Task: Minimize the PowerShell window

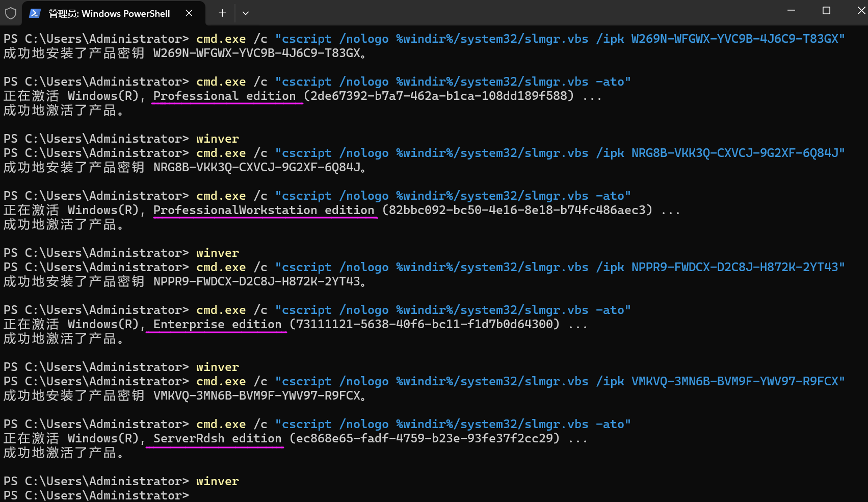Action: (x=791, y=10)
